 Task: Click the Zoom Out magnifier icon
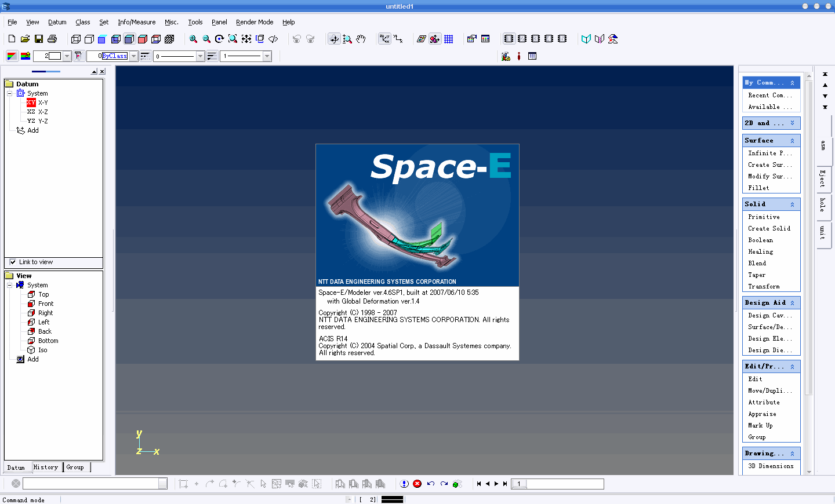[x=206, y=39]
